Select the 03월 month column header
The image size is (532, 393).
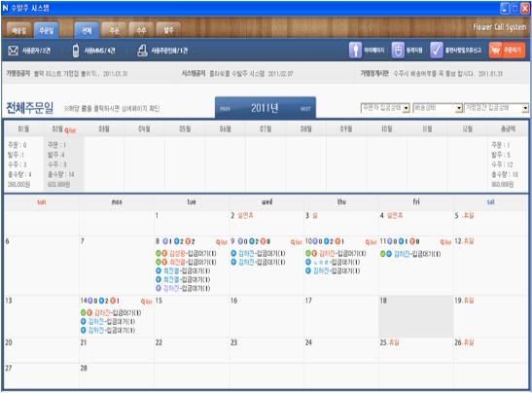click(104, 129)
